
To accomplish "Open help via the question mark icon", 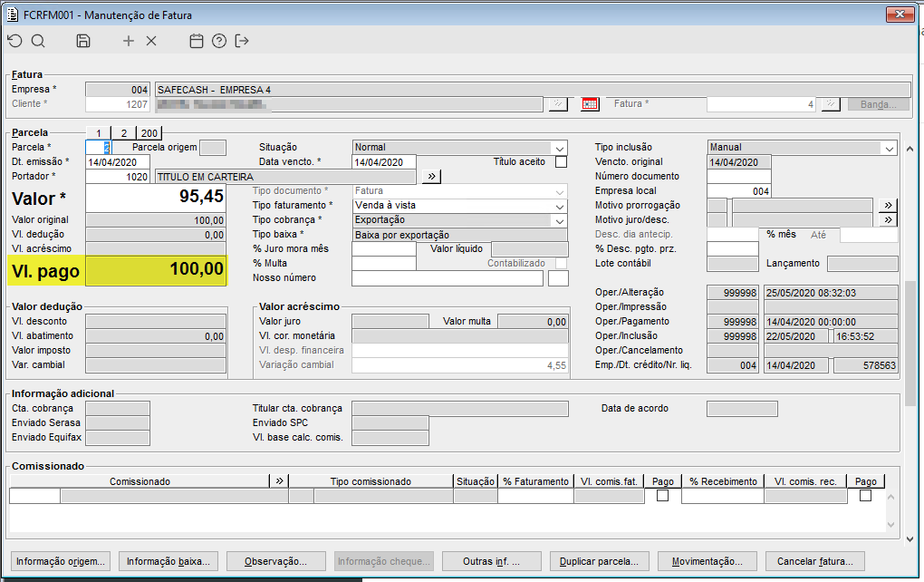I will click(218, 41).
